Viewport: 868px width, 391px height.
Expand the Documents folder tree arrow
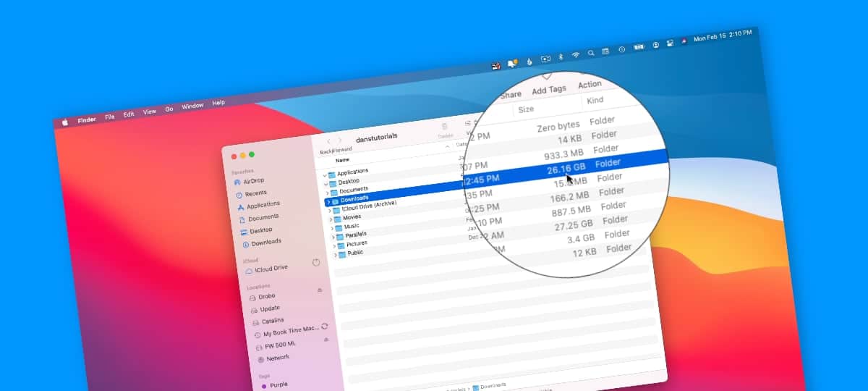pyautogui.click(x=327, y=193)
